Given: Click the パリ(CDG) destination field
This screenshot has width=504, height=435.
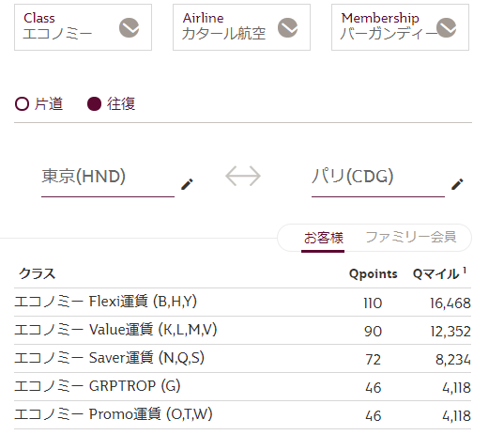Looking at the screenshot, I should pyautogui.click(x=378, y=180).
